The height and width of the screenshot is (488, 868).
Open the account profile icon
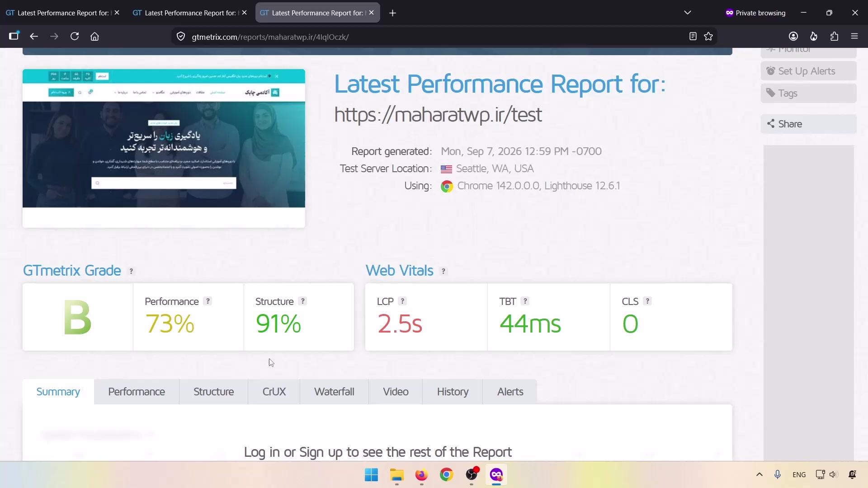tap(793, 37)
